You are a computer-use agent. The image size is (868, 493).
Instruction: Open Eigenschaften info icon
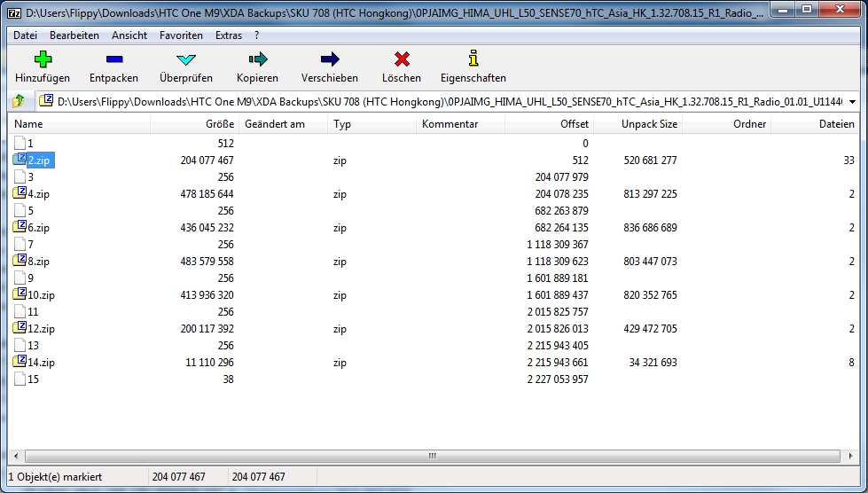click(473, 59)
